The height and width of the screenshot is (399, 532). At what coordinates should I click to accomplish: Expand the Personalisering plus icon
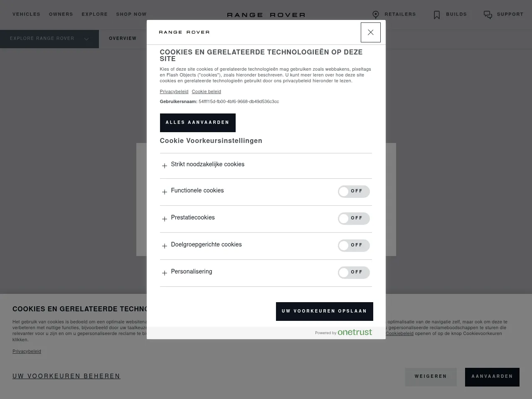pyautogui.click(x=165, y=273)
